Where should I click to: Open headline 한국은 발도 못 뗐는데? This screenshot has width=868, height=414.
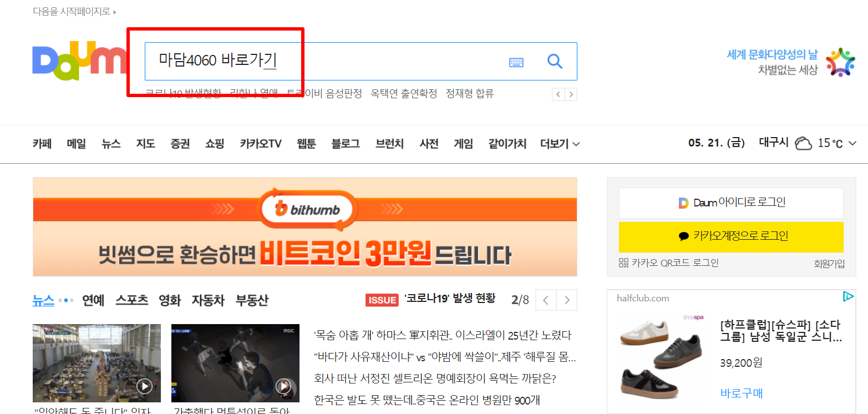(x=427, y=400)
